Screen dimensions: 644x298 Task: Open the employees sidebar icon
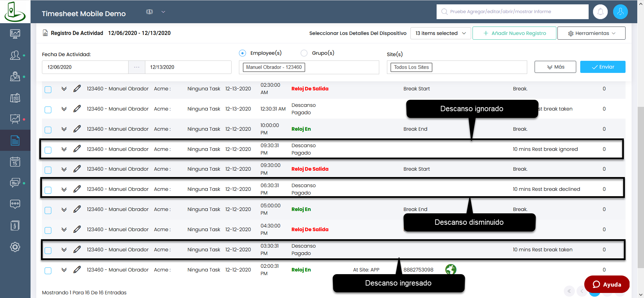point(15,55)
